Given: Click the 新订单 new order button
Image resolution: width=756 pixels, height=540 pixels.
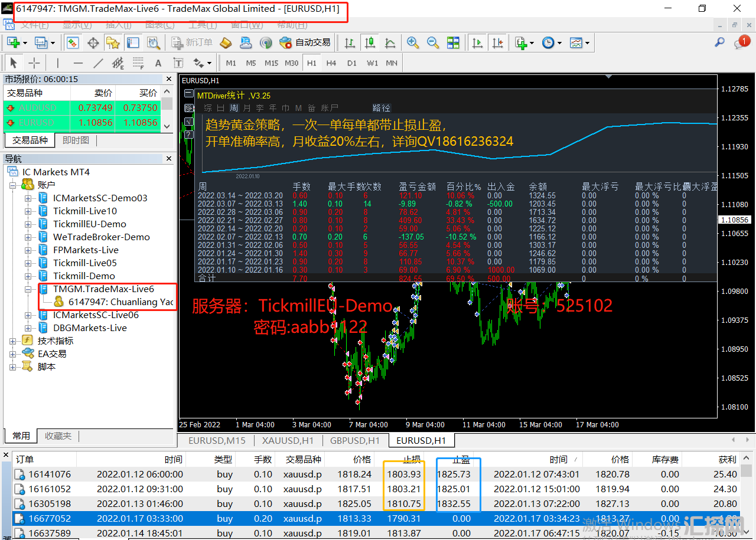Looking at the screenshot, I should click(x=192, y=42).
